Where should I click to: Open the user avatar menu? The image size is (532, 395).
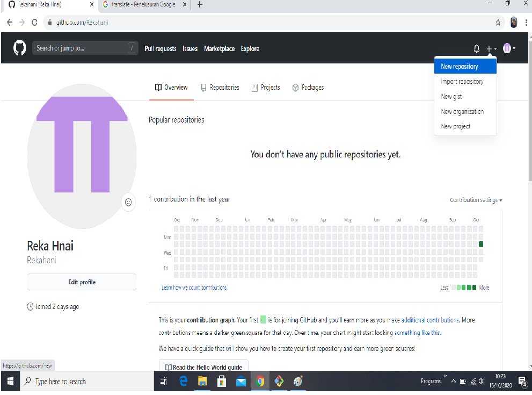[x=509, y=48]
